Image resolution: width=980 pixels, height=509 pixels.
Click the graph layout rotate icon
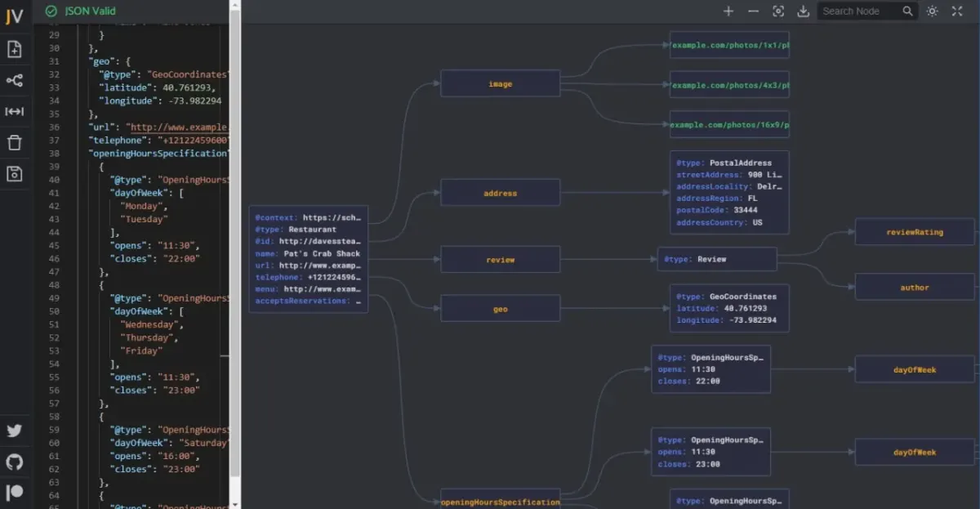tap(14, 80)
